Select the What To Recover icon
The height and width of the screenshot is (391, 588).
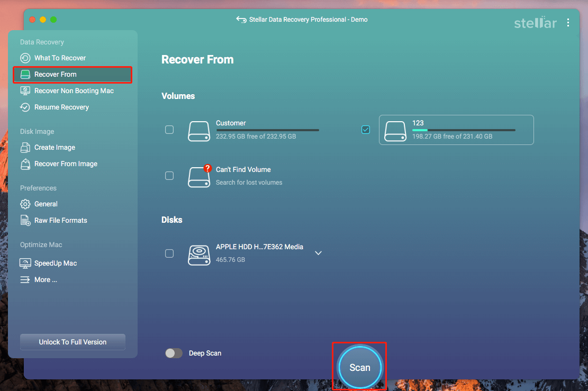pyautogui.click(x=25, y=58)
